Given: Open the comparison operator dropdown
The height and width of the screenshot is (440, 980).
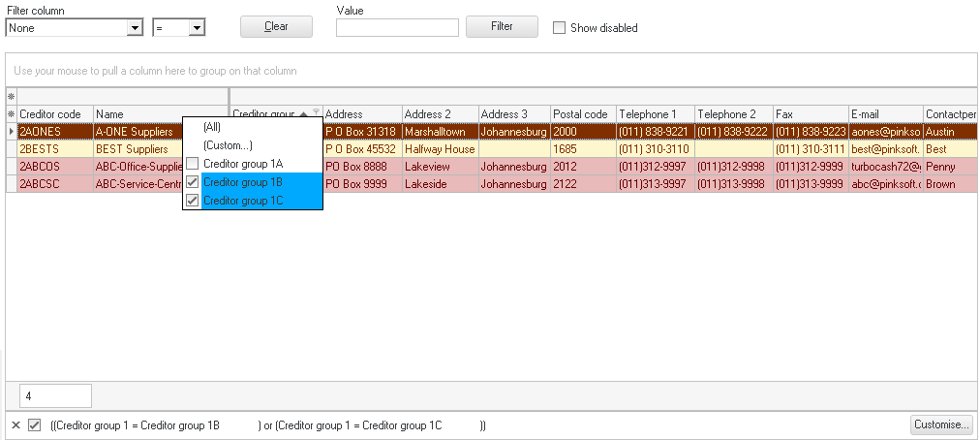Looking at the screenshot, I should tap(197, 28).
